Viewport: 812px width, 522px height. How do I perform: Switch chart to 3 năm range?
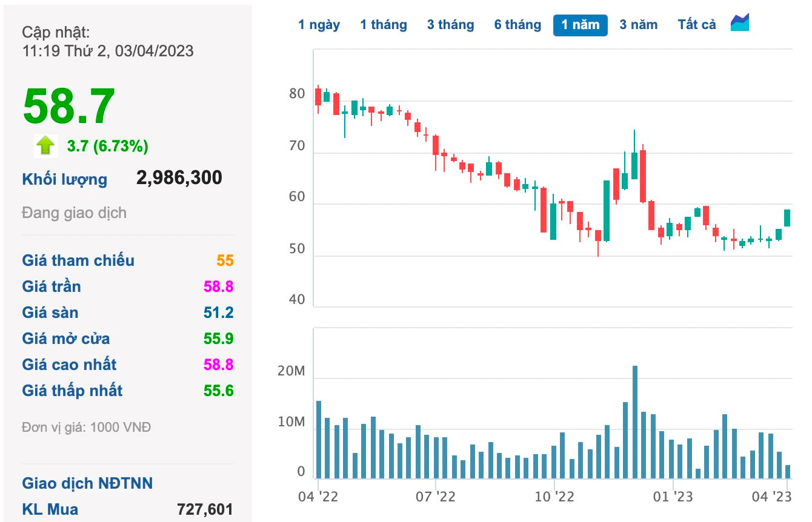(638, 25)
